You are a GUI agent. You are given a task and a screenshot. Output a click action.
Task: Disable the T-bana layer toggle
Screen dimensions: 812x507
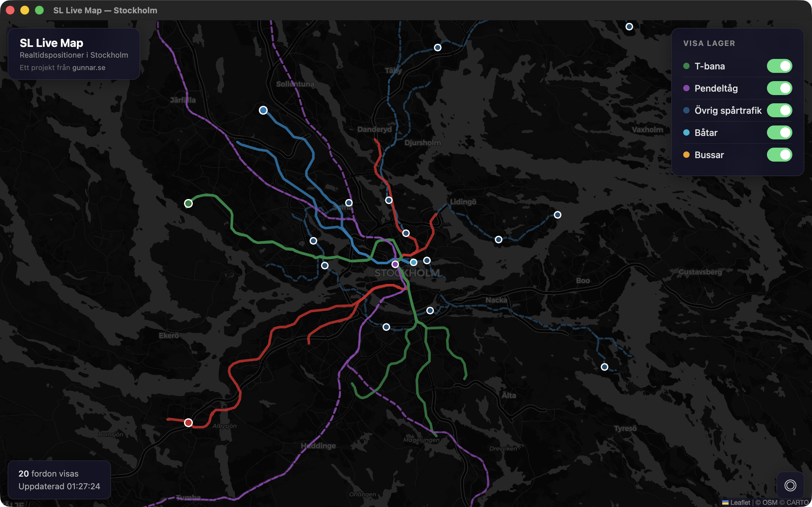[x=780, y=66]
